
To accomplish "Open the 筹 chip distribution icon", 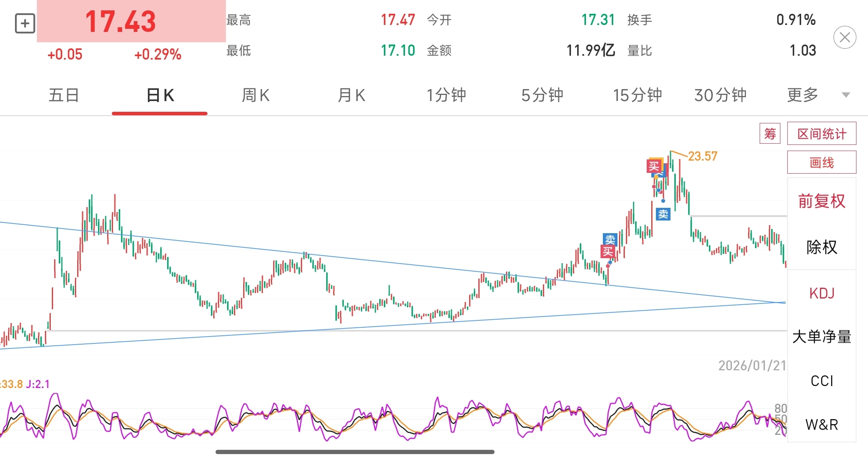I will click(770, 134).
